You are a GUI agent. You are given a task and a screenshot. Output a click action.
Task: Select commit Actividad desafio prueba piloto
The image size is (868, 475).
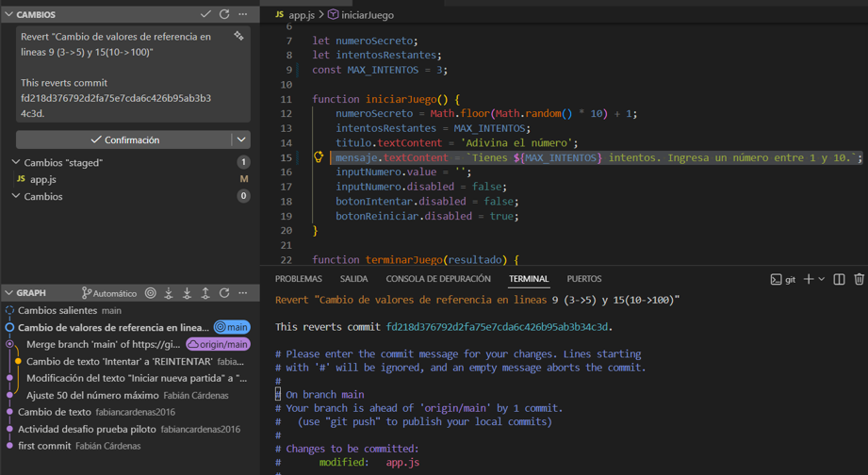tap(131, 429)
